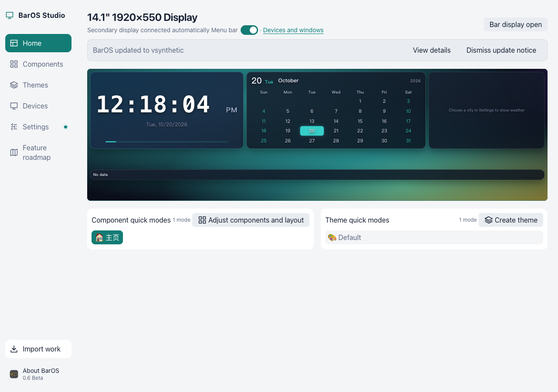The image size is (558, 392).
Task: Click the palette icon beside Default theme
Action: (332, 237)
